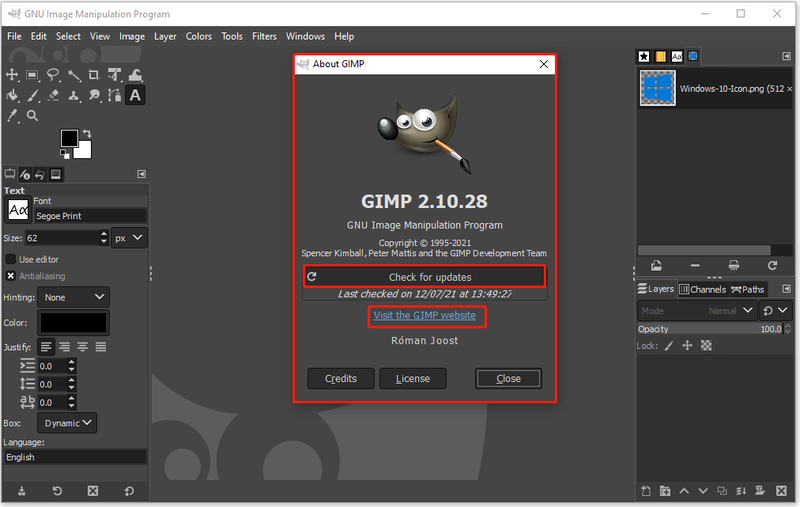Open the Hinting dropdown
The image size is (800, 507).
coord(73,297)
